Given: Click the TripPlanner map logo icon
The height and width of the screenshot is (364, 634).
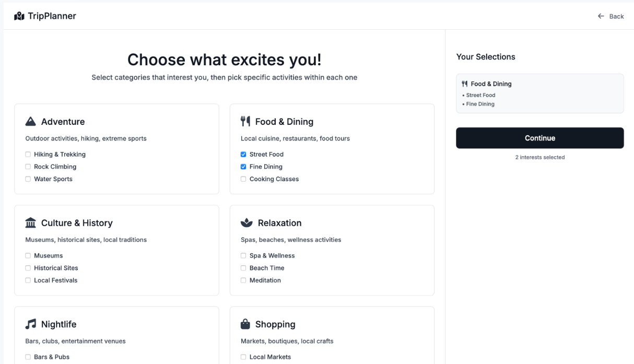Looking at the screenshot, I should (19, 16).
